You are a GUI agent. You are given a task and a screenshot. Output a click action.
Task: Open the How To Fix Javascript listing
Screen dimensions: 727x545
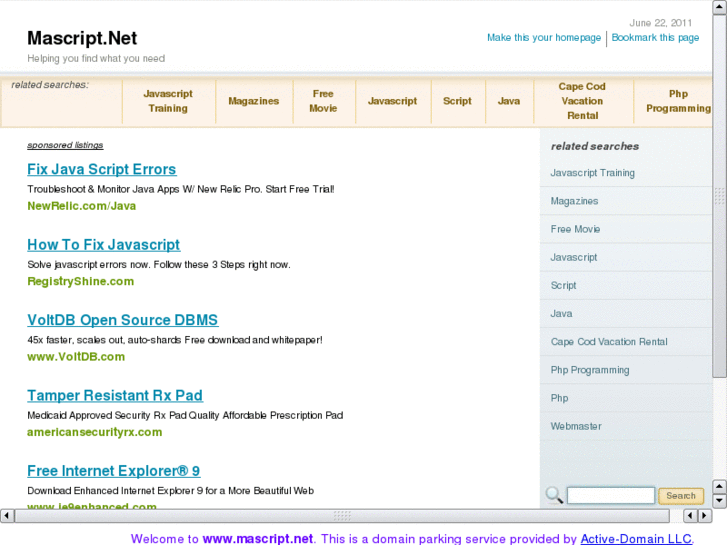tap(103, 245)
